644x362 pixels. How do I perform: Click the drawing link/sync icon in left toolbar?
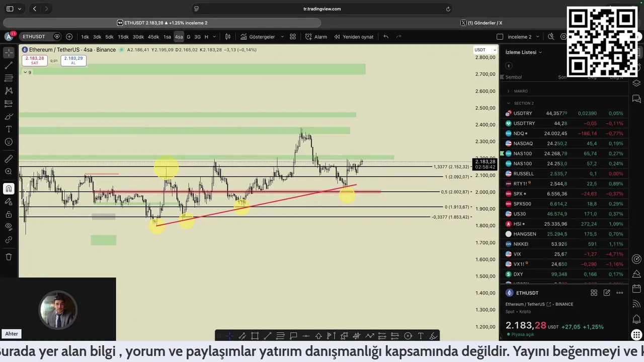pyautogui.click(x=9, y=240)
